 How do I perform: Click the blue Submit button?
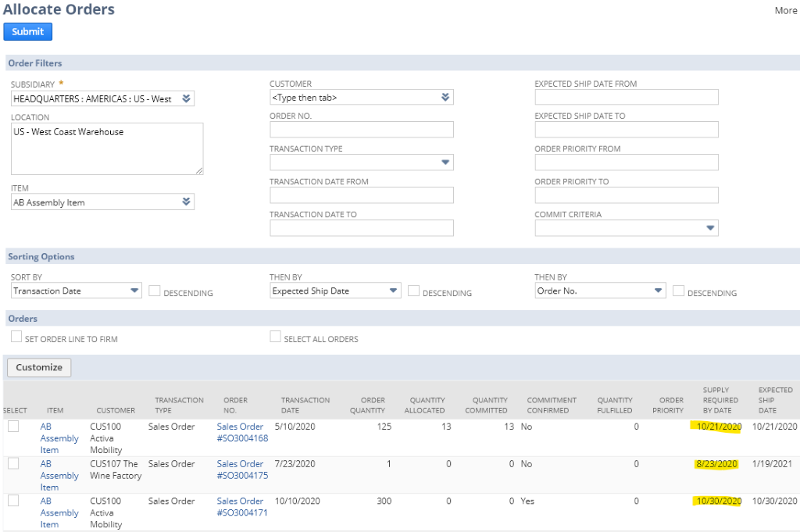[28, 32]
